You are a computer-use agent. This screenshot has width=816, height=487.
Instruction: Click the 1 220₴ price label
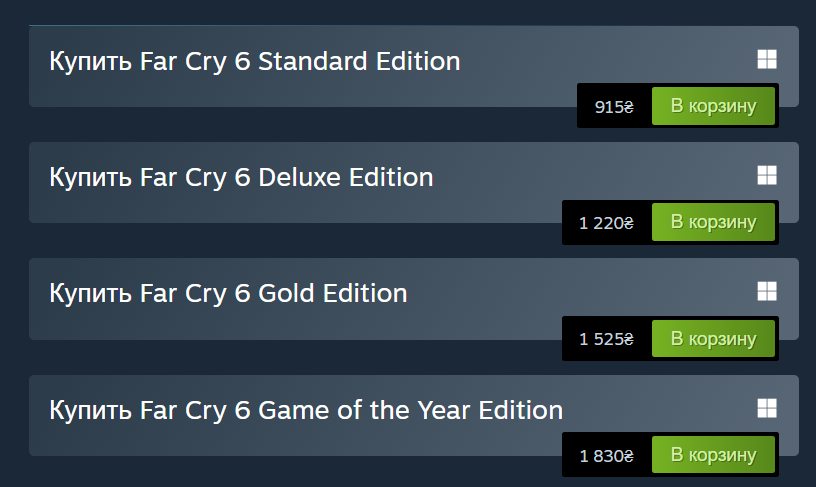[x=606, y=223]
